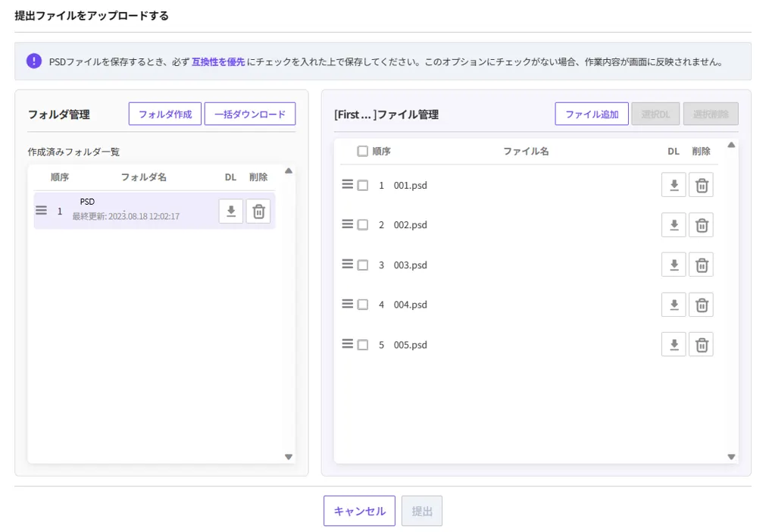
Task: Download file 002.psd
Action: click(674, 225)
